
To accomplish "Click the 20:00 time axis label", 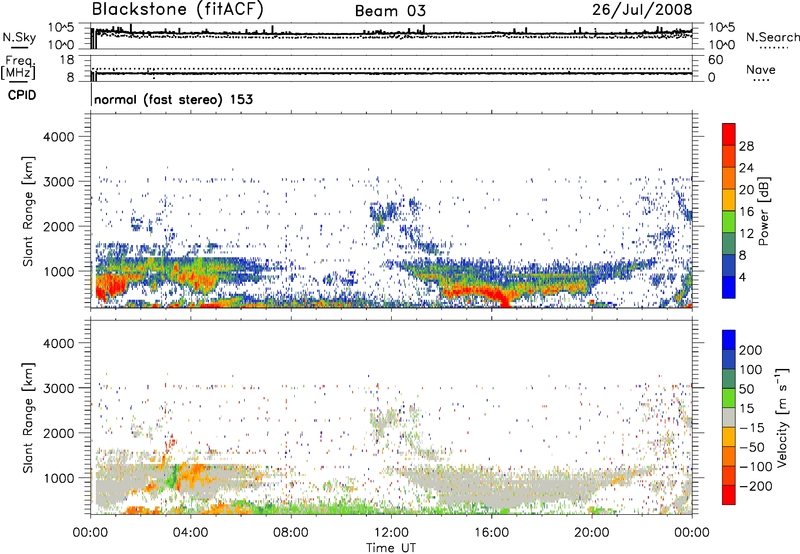I will click(x=592, y=533).
